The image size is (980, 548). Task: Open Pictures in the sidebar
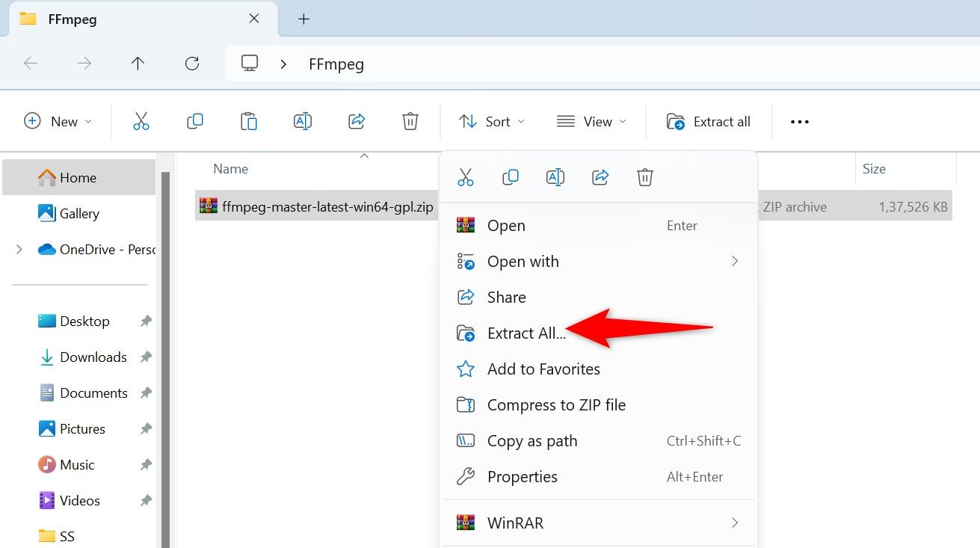pos(79,429)
